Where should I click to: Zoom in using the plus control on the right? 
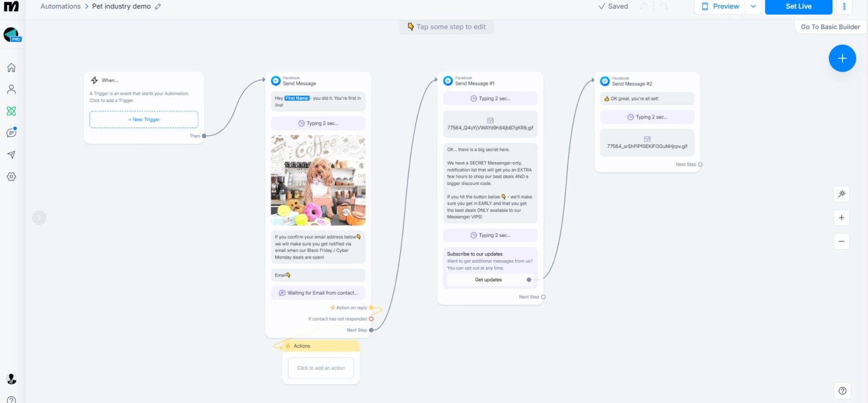point(841,217)
